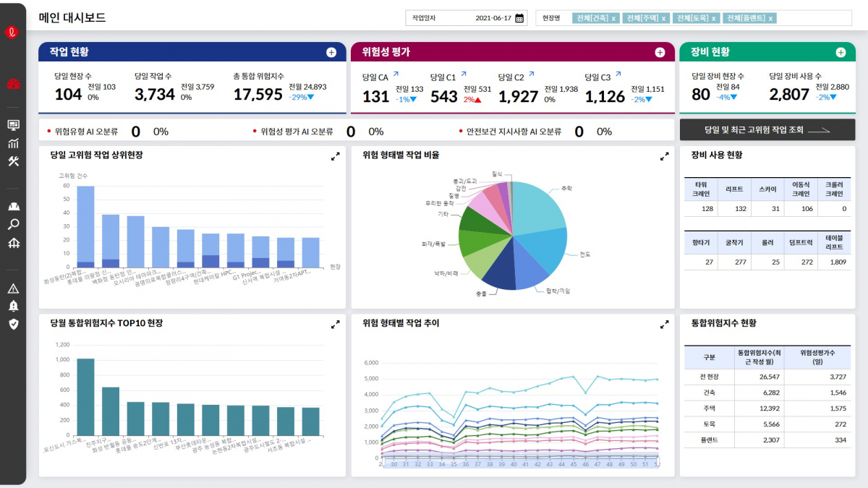This screenshot has width=868, height=488.
Task: Expand the 작업 현황 panel with plus button
Action: (x=331, y=52)
